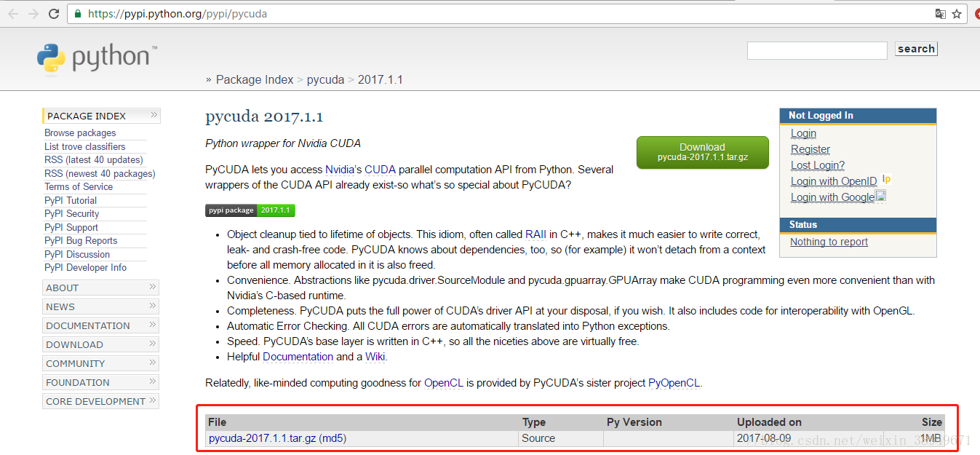Viewport: 980px width, 455px height.
Task: Download pycuda-2017.1.1.tar.gz from the file table
Action: click(x=262, y=438)
